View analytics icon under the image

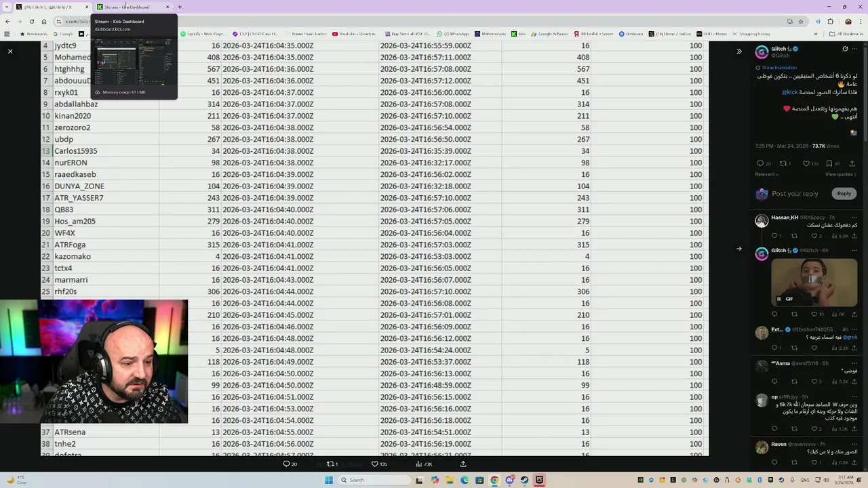(419, 464)
